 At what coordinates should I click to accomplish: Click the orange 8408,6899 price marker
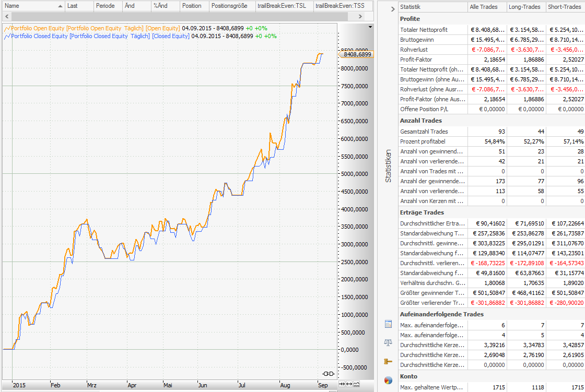pyautogui.click(x=357, y=54)
